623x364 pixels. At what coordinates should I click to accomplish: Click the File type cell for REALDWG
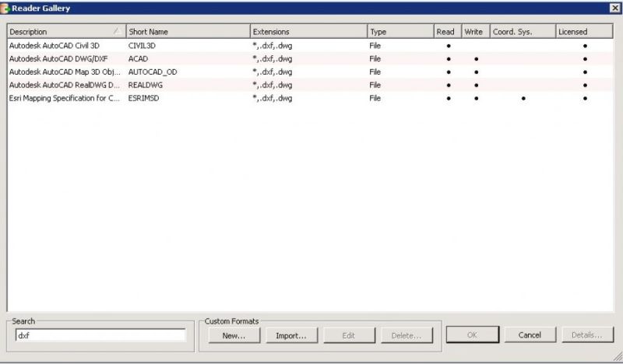pos(375,85)
